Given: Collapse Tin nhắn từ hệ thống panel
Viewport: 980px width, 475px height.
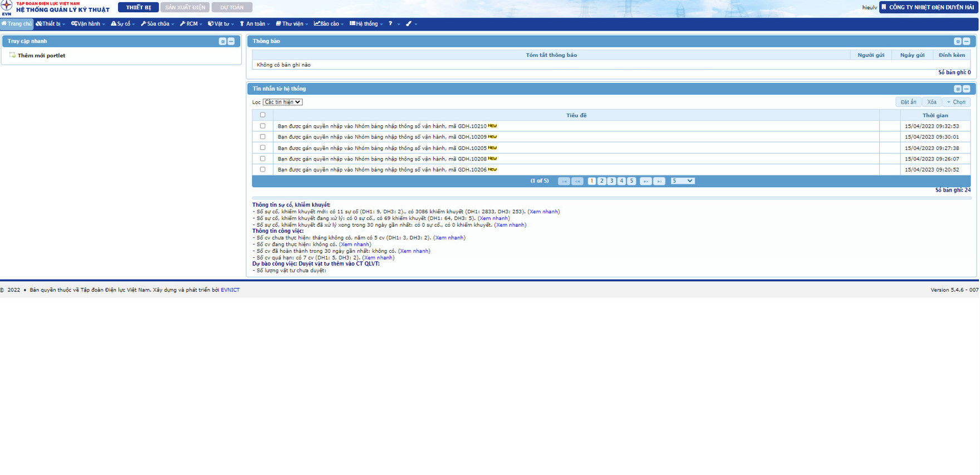Looking at the screenshot, I should [x=967, y=89].
